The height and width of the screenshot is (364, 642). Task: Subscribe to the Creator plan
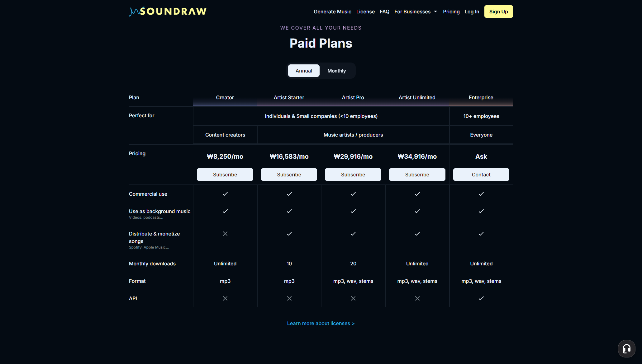tap(225, 175)
